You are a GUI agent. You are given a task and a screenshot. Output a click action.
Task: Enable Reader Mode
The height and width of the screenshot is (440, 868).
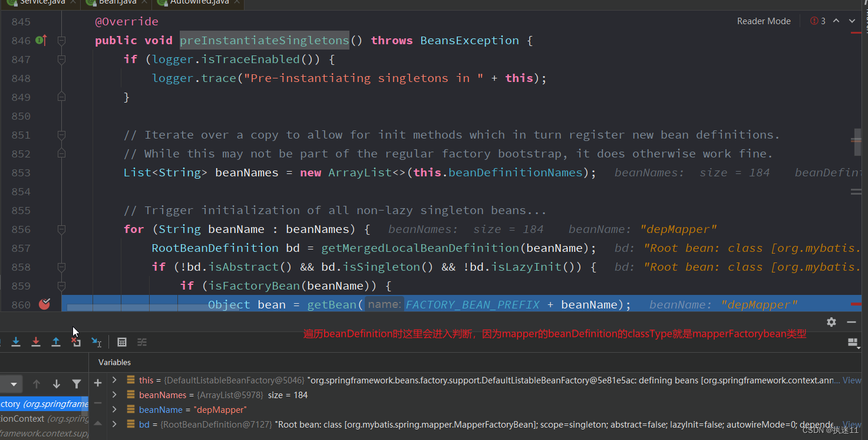(764, 21)
